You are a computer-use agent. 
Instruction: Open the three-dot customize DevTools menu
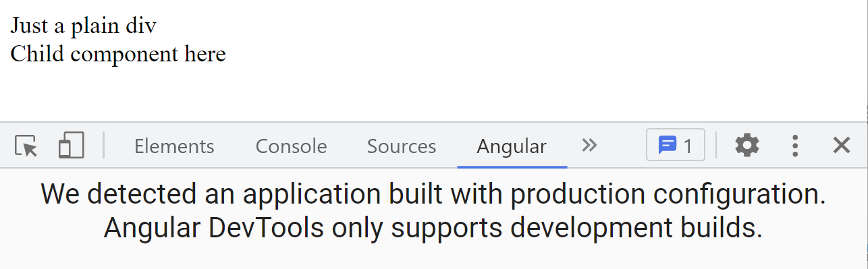pos(795,145)
